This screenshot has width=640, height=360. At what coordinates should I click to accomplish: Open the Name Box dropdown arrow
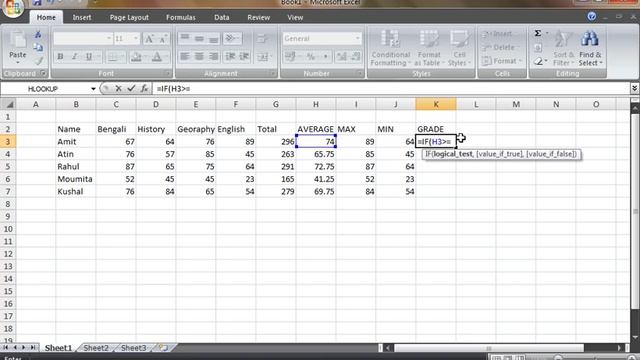click(x=93, y=89)
